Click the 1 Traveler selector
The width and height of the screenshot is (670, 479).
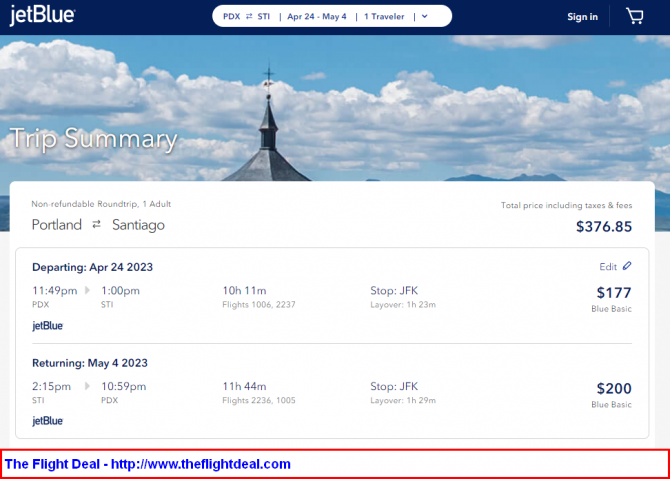(x=384, y=16)
